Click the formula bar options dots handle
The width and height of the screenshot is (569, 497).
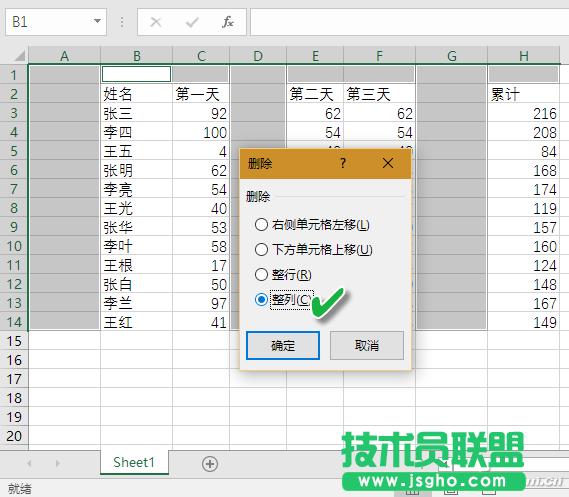click(122, 22)
